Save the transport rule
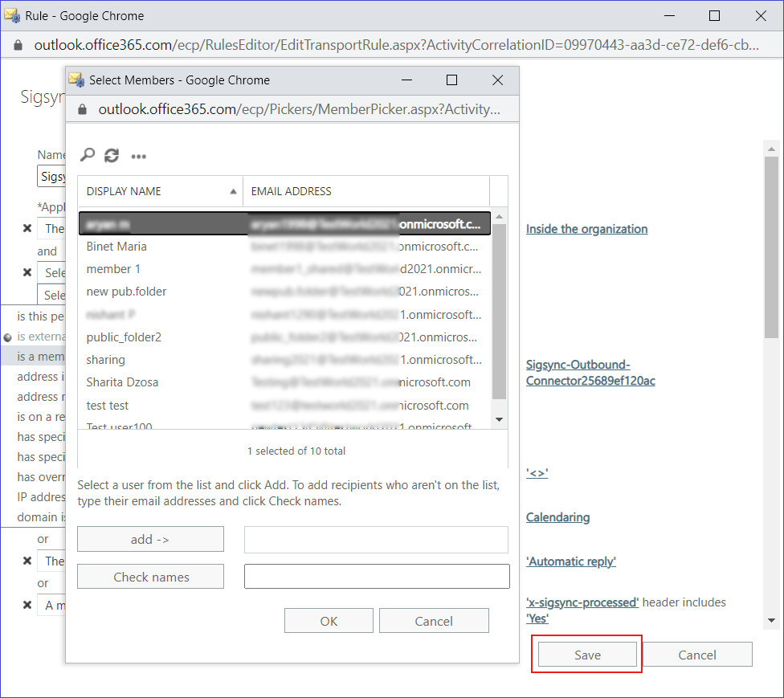The image size is (784, 698). pos(587,655)
